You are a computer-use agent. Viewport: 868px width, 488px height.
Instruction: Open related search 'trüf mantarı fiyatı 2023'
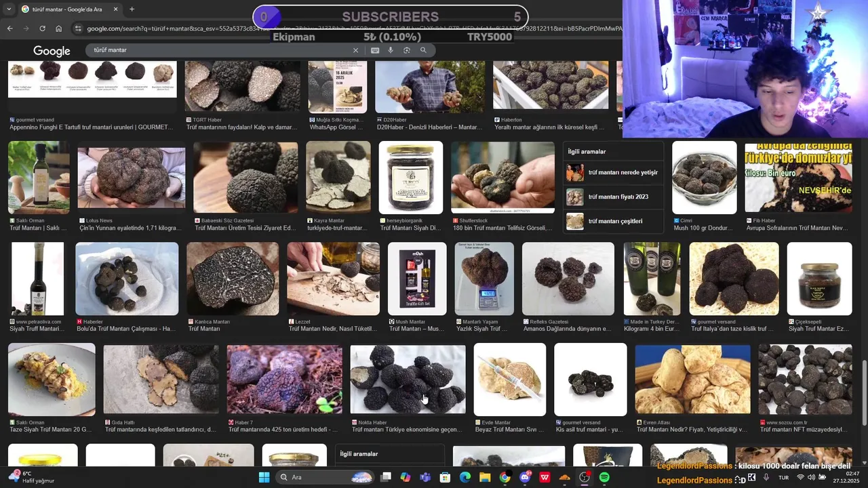coord(612,197)
